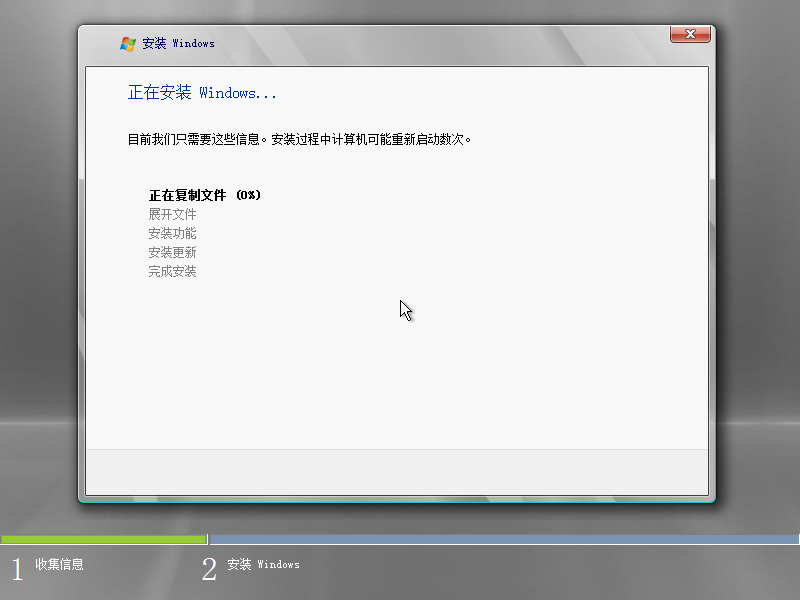Select the 安装更新 stage entry

[x=171, y=251]
